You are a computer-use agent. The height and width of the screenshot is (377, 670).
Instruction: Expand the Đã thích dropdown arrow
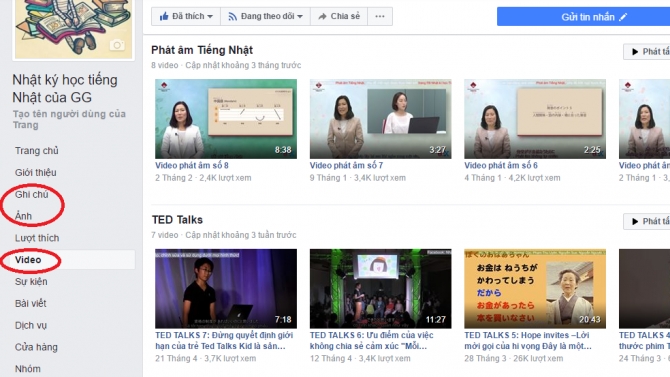click(x=210, y=17)
